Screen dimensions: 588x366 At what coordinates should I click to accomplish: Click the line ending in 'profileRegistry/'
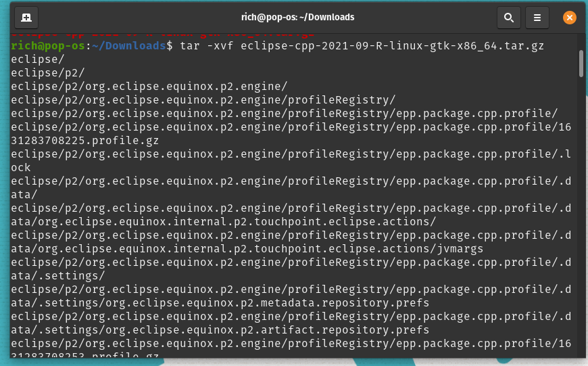pos(203,100)
